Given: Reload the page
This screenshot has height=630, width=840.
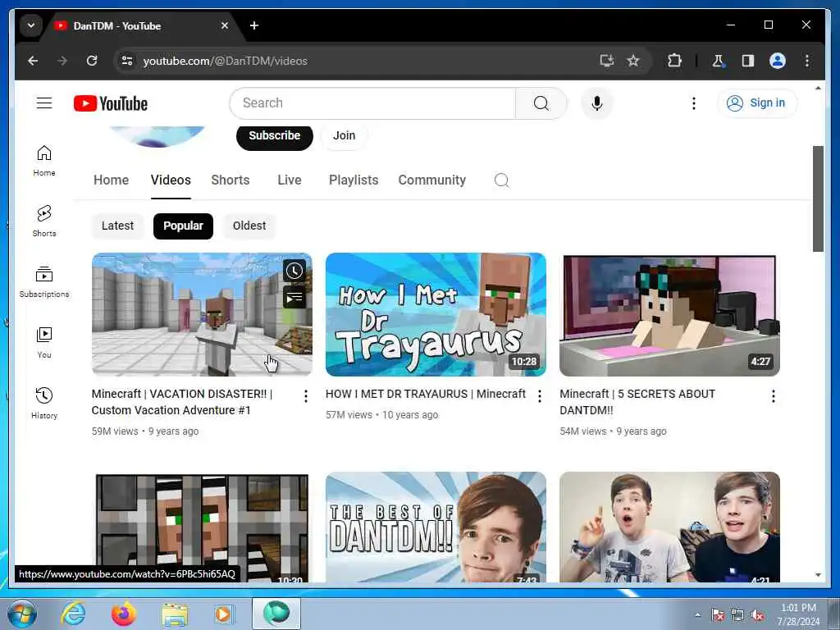Looking at the screenshot, I should click(x=92, y=61).
